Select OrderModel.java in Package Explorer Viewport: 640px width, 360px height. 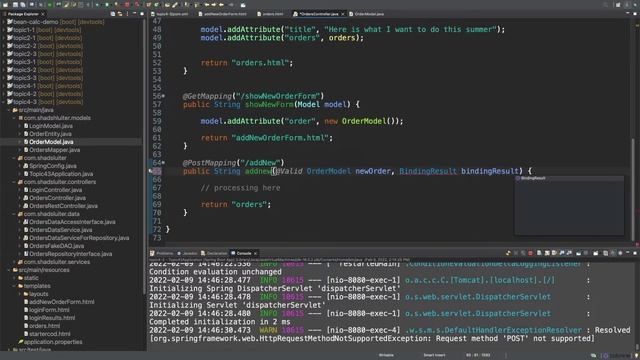(x=51, y=142)
